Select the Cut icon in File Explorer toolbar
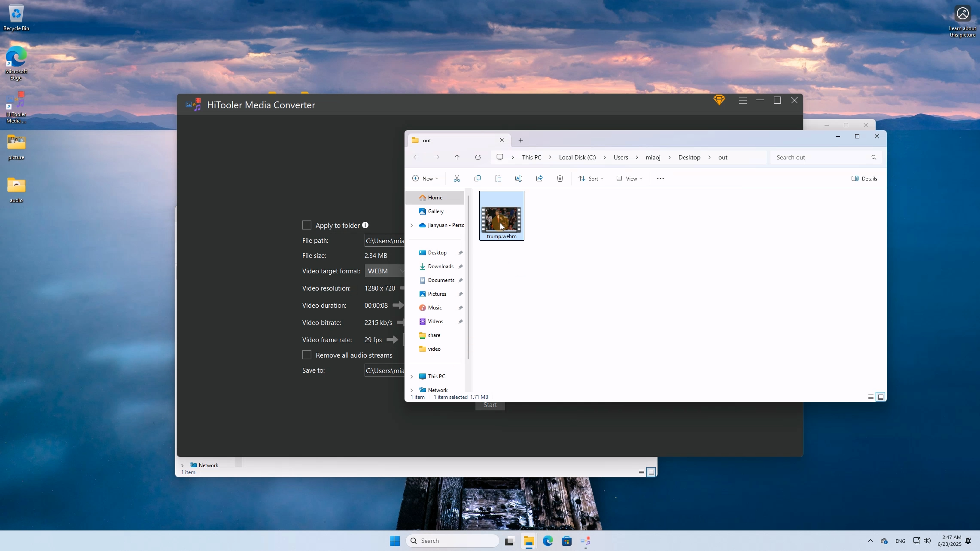 [457, 178]
